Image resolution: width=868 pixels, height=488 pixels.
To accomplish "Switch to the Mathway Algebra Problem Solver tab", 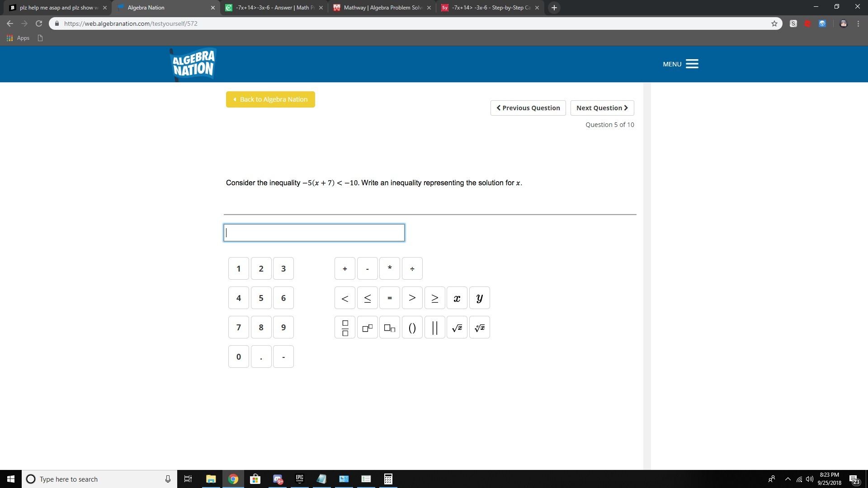I will (x=382, y=8).
